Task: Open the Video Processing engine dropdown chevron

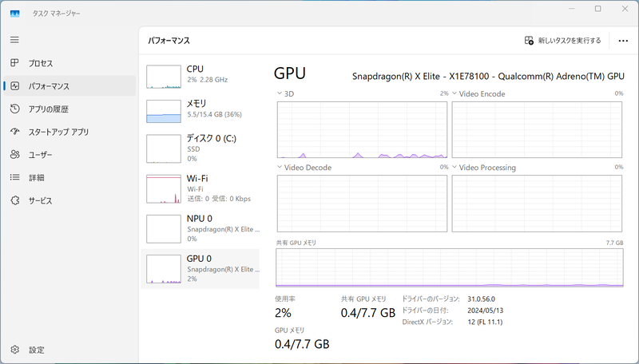Action: coord(454,167)
